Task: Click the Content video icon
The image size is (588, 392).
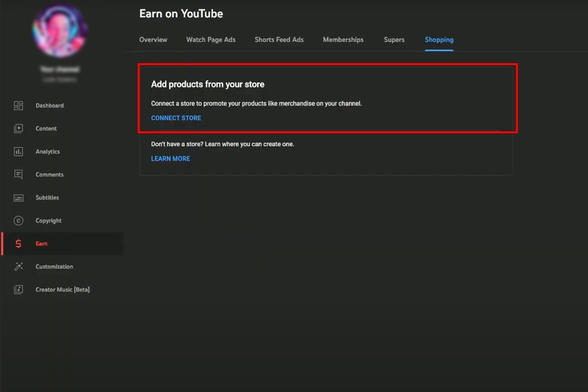Action: pos(18,128)
